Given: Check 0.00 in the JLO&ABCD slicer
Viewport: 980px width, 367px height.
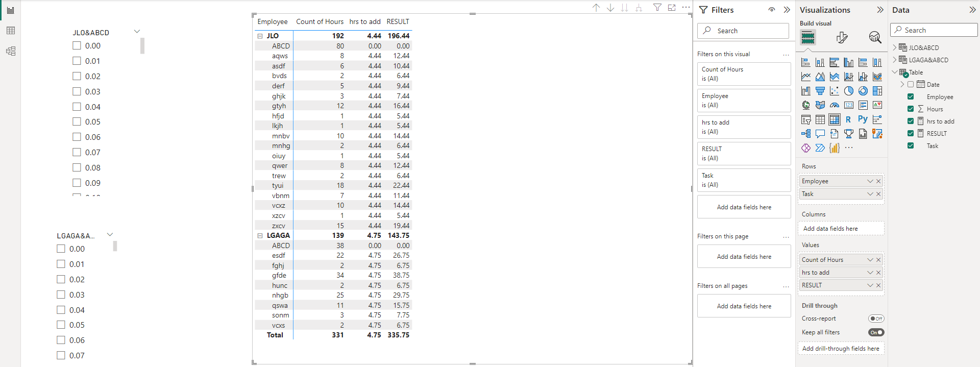Looking at the screenshot, I should point(77,45).
